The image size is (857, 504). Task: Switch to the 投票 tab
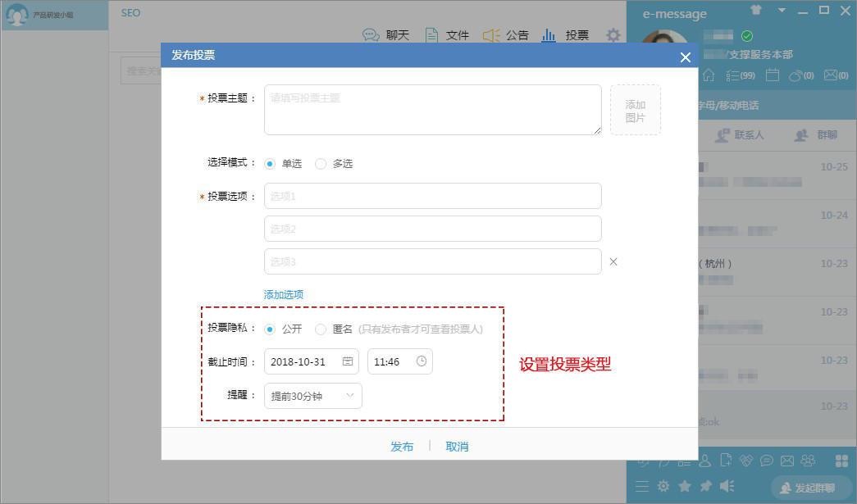(565, 35)
